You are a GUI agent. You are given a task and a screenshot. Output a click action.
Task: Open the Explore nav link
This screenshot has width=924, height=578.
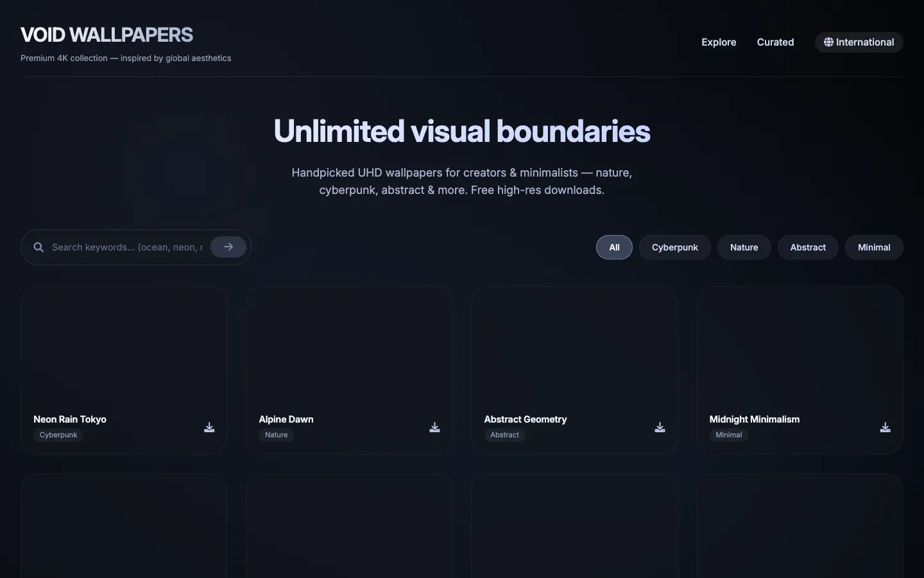tap(719, 42)
